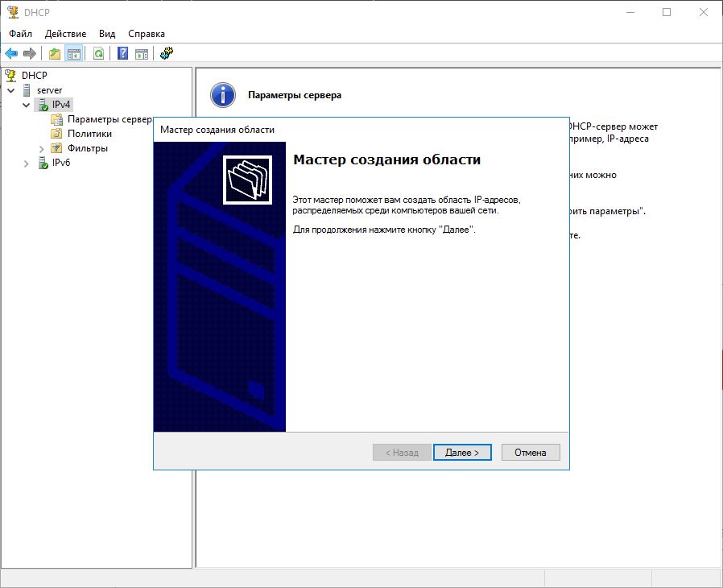
Task: Cancel the wizard with the Отмена button
Action: [x=530, y=453]
